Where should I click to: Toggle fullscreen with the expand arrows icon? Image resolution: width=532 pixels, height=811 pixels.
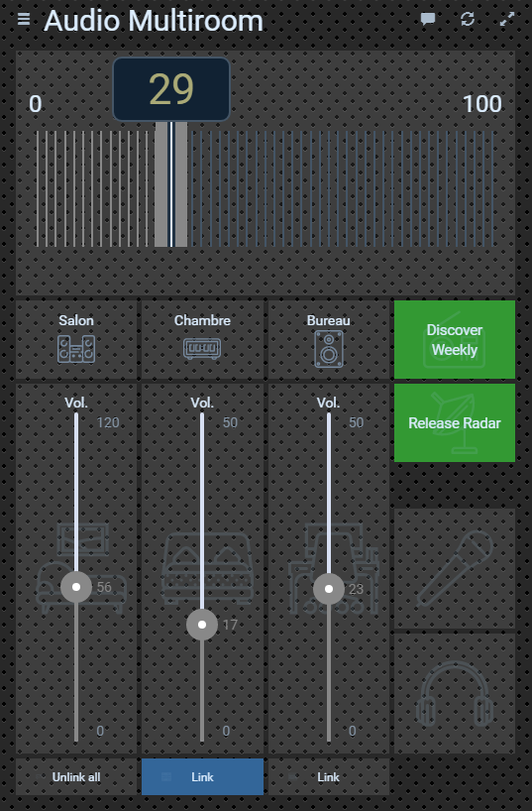(507, 19)
